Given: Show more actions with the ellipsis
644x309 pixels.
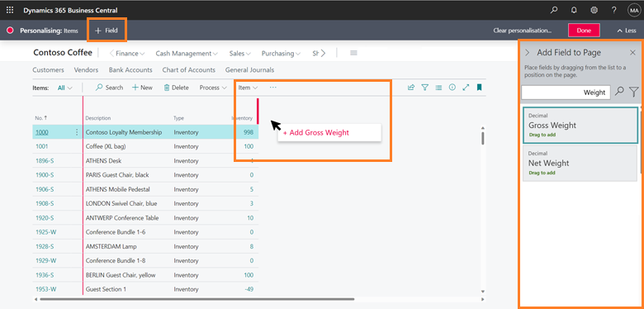Looking at the screenshot, I should (273, 88).
